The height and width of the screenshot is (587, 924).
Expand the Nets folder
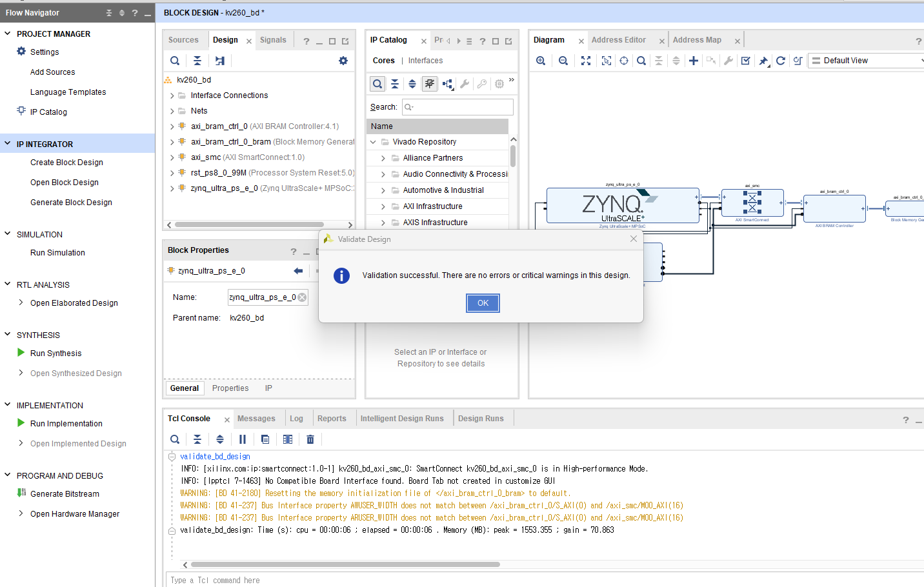[x=172, y=111]
